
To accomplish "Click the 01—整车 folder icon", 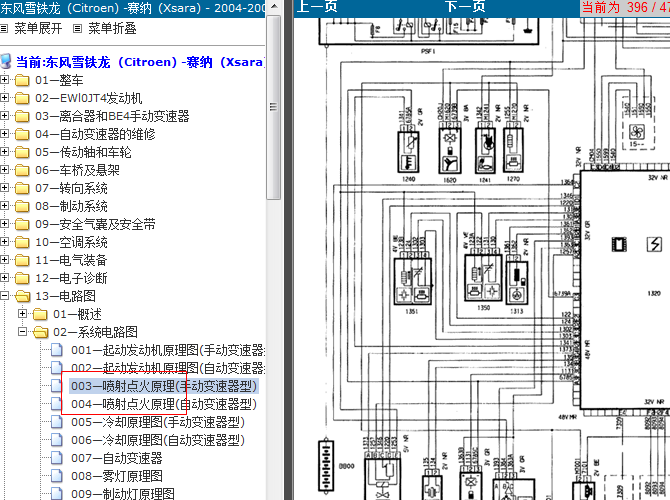I will coord(22,80).
